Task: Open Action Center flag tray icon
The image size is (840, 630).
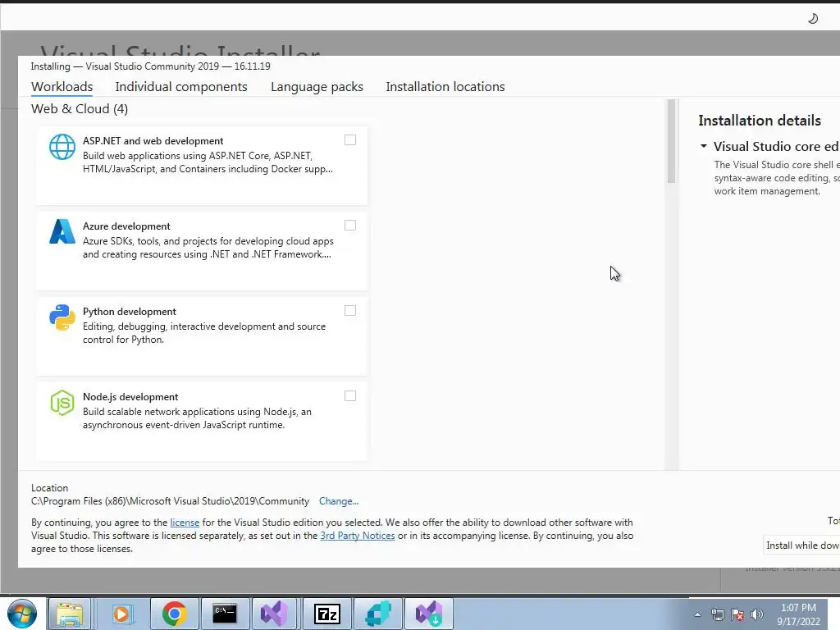Action: tap(737, 614)
